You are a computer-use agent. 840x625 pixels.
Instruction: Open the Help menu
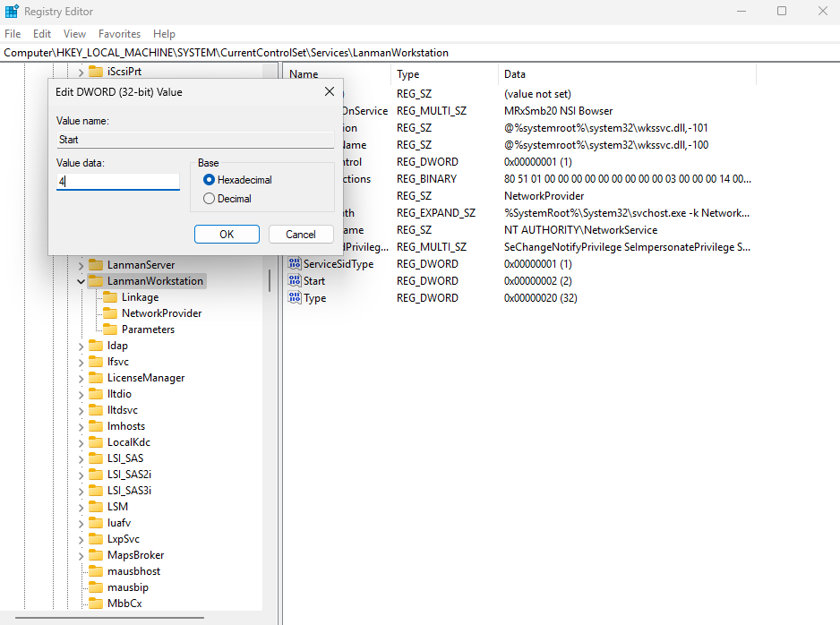pos(164,34)
